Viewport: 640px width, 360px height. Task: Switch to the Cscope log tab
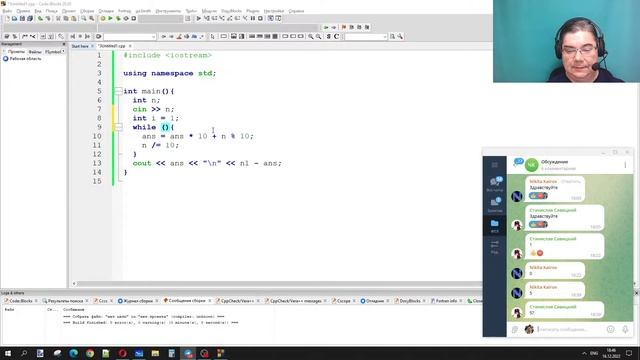pos(343,301)
